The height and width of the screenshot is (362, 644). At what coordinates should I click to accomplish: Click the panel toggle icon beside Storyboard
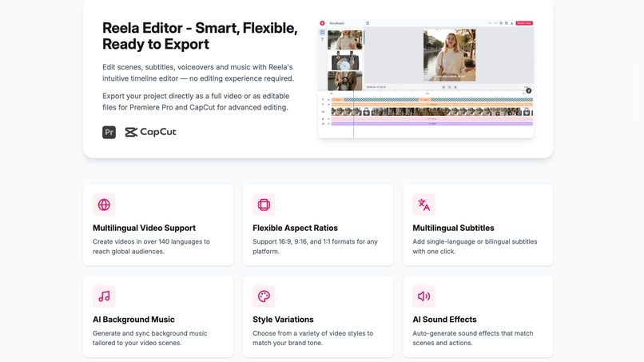click(368, 23)
